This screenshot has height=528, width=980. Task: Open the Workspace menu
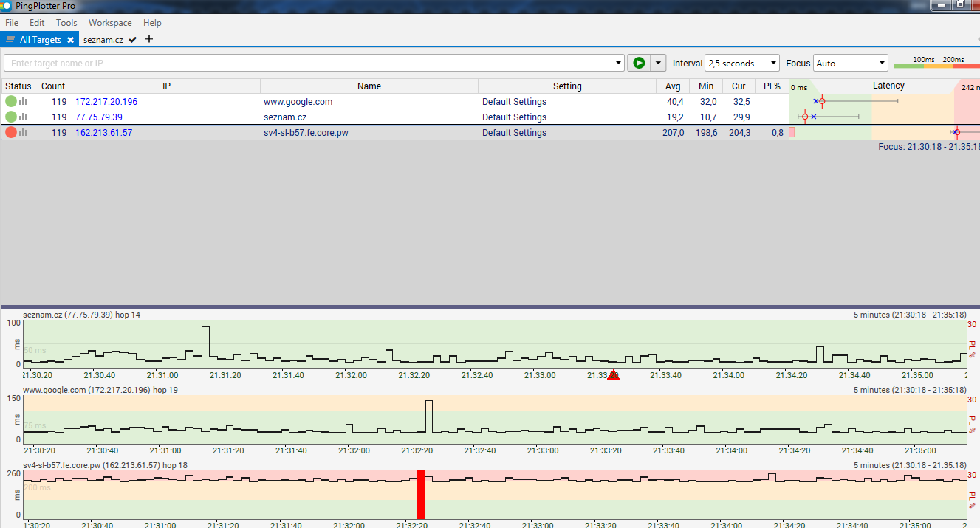point(110,23)
